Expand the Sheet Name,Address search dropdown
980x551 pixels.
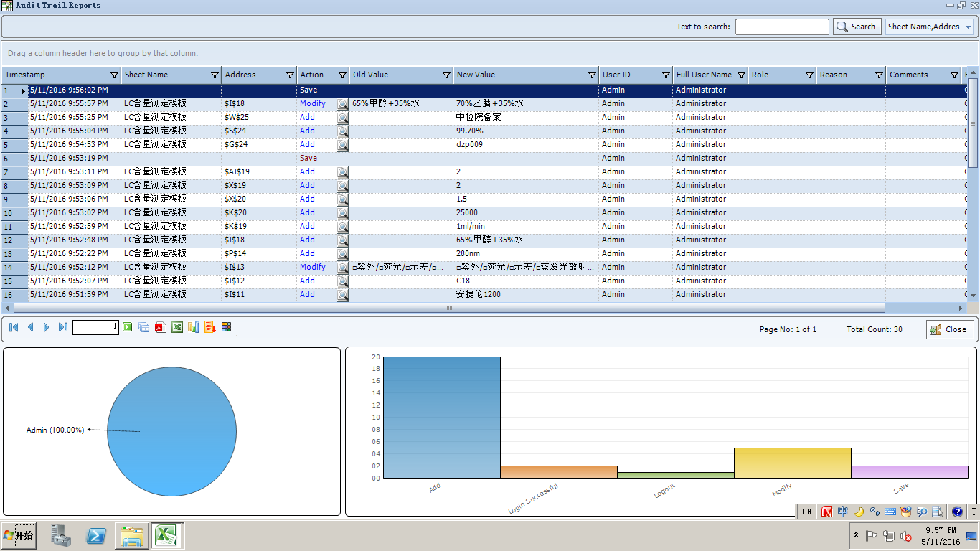pyautogui.click(x=968, y=27)
